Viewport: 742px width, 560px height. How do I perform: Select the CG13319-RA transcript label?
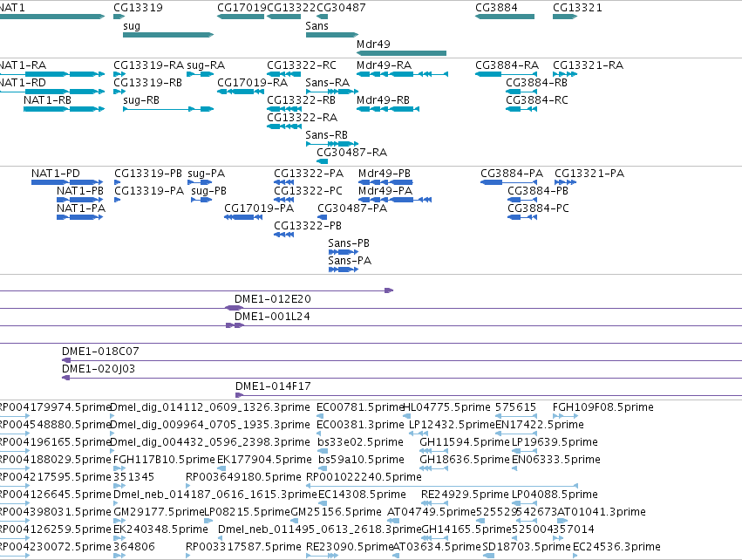coord(148,65)
